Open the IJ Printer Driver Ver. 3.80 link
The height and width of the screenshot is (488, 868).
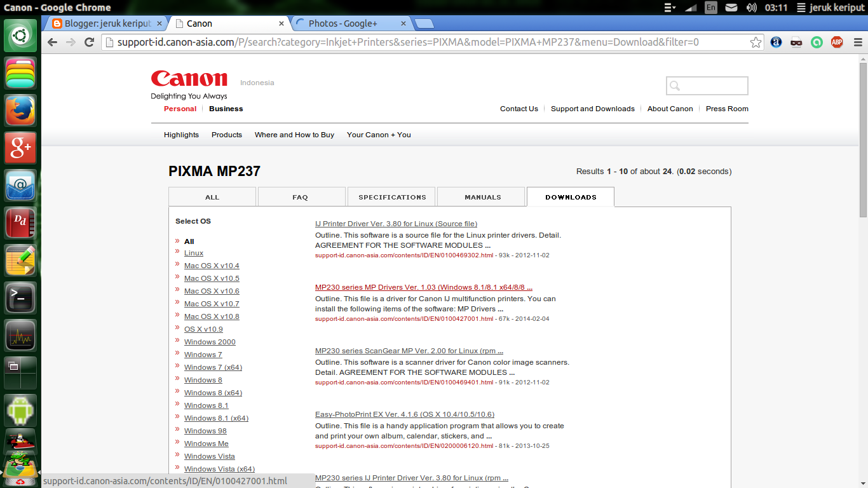[x=396, y=224]
